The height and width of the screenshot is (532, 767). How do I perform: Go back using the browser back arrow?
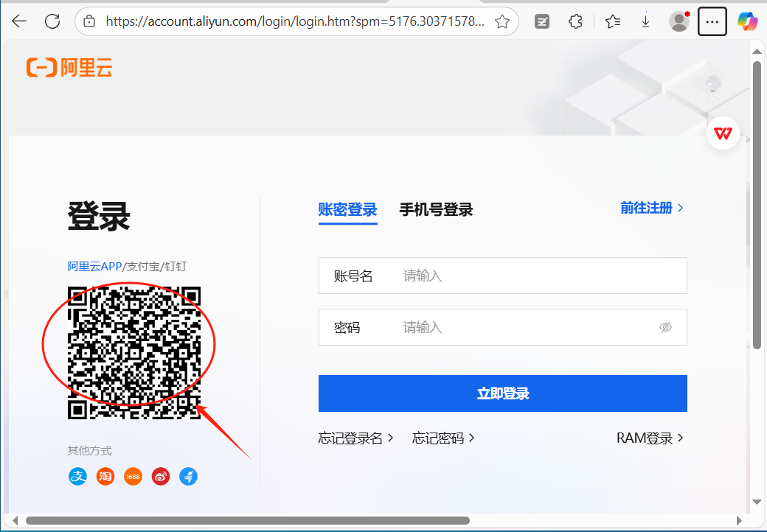(x=19, y=21)
